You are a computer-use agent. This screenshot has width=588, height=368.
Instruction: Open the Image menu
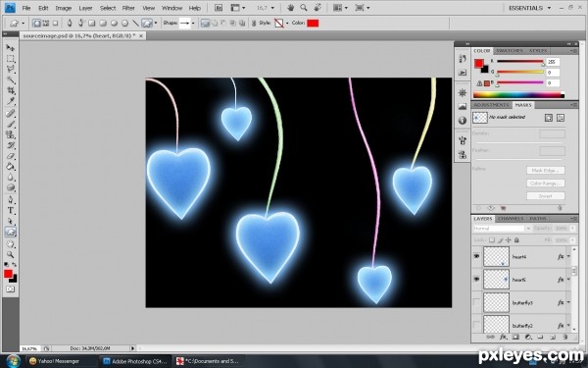pyautogui.click(x=64, y=8)
